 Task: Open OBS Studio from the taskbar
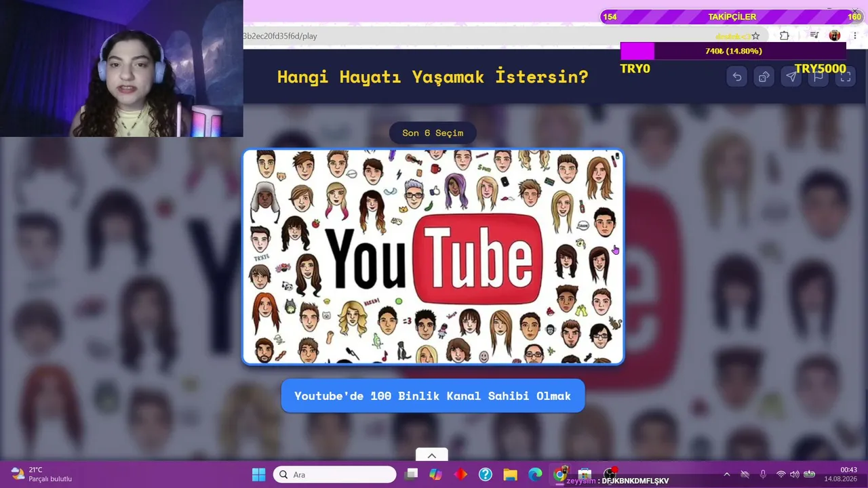tap(610, 474)
